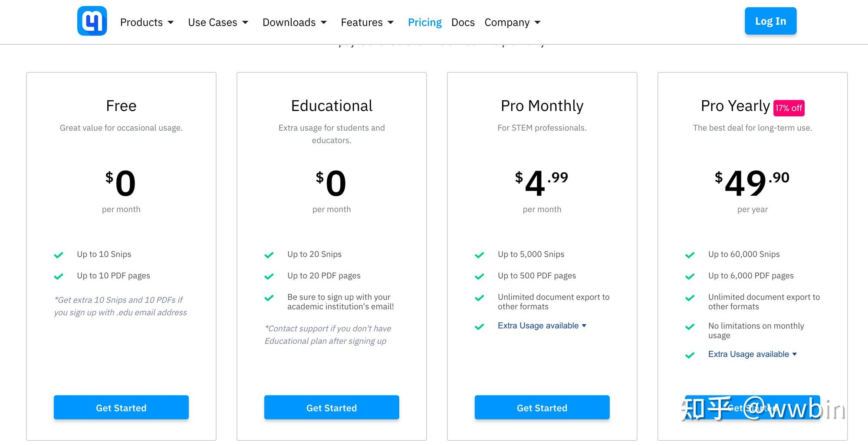Click the checkmark beside Up to 20 PDF pages
The image size is (868, 445).
[269, 276]
